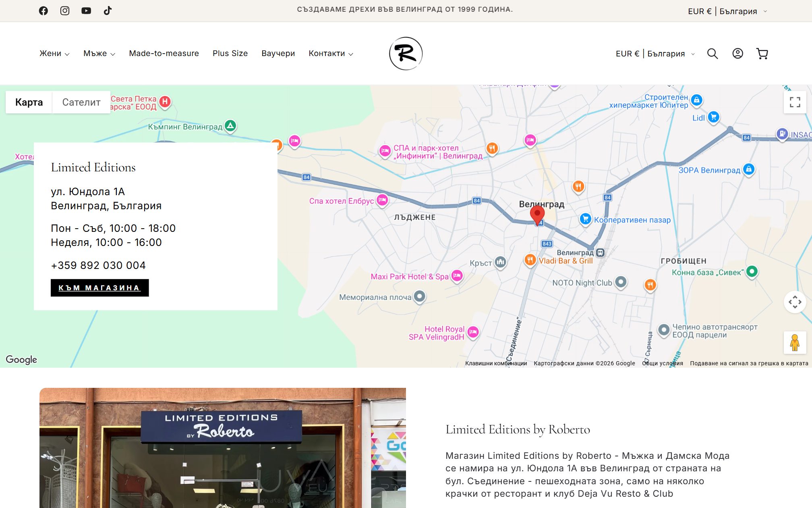Click the ЗОРА Велинград store marker
The width and height of the screenshot is (812, 508).
click(748, 169)
